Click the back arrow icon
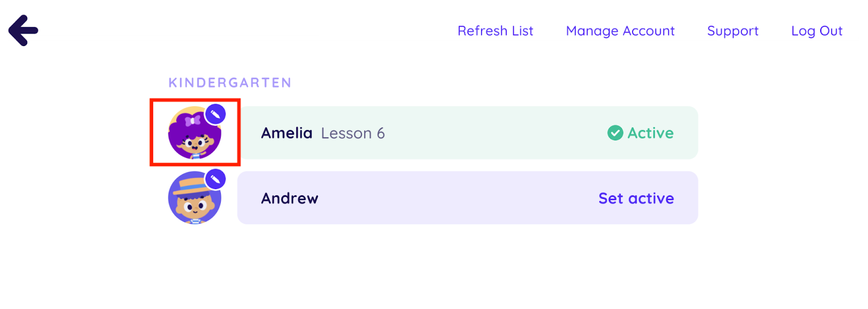Viewport: 868px width, 309px height. 23,30
